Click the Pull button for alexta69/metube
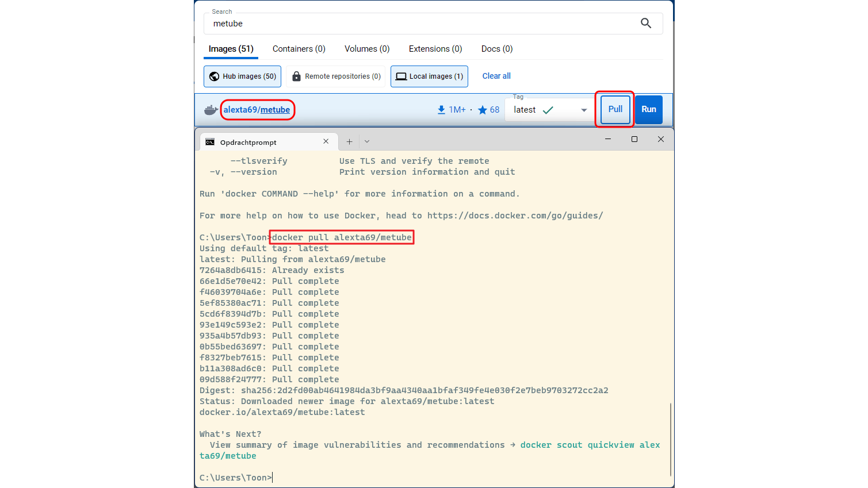868x488 pixels. [615, 109]
